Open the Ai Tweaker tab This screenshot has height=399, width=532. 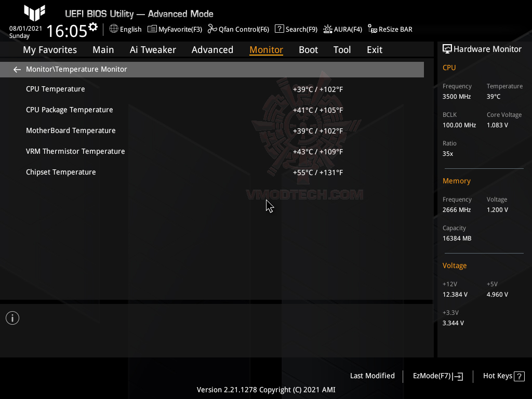click(x=153, y=50)
